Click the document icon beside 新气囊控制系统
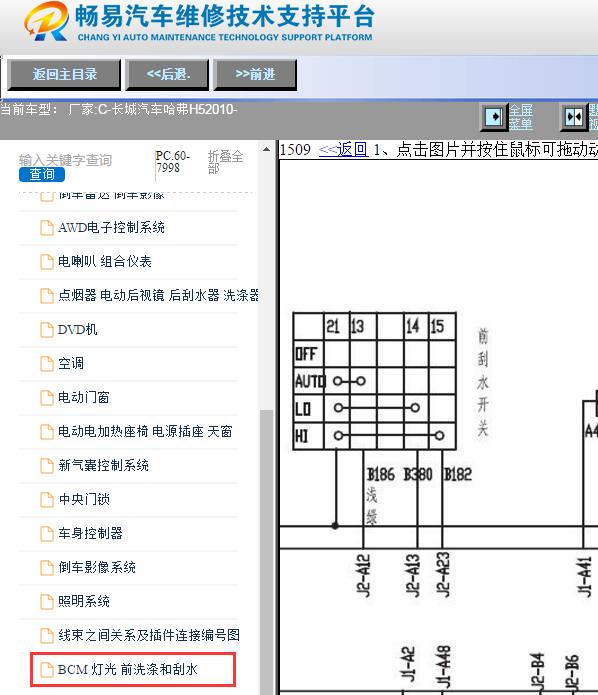The image size is (598, 695). (x=47, y=465)
